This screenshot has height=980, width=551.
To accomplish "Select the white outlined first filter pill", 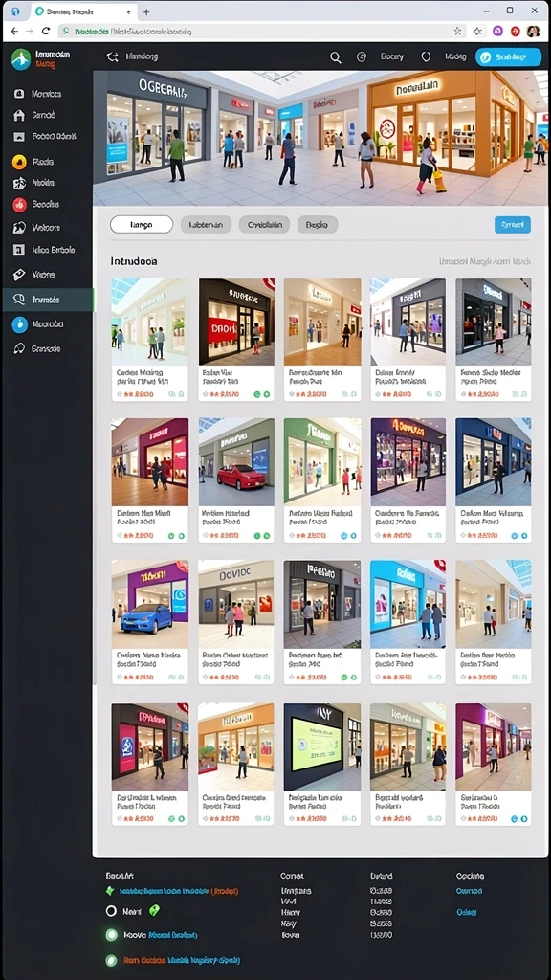I will click(x=142, y=224).
